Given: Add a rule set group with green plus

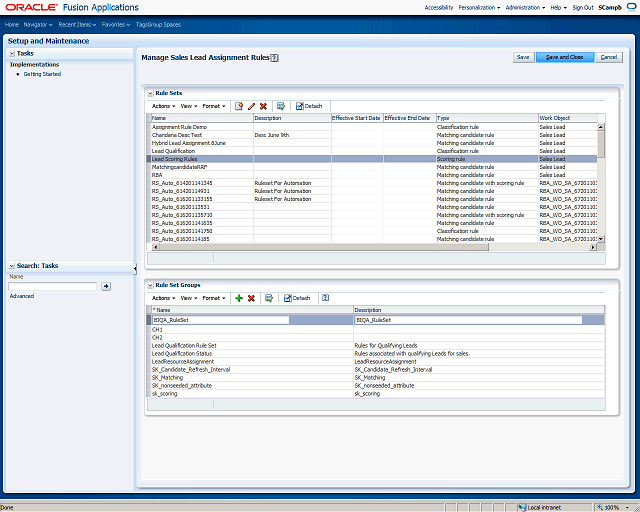Looking at the screenshot, I should (x=239, y=298).
